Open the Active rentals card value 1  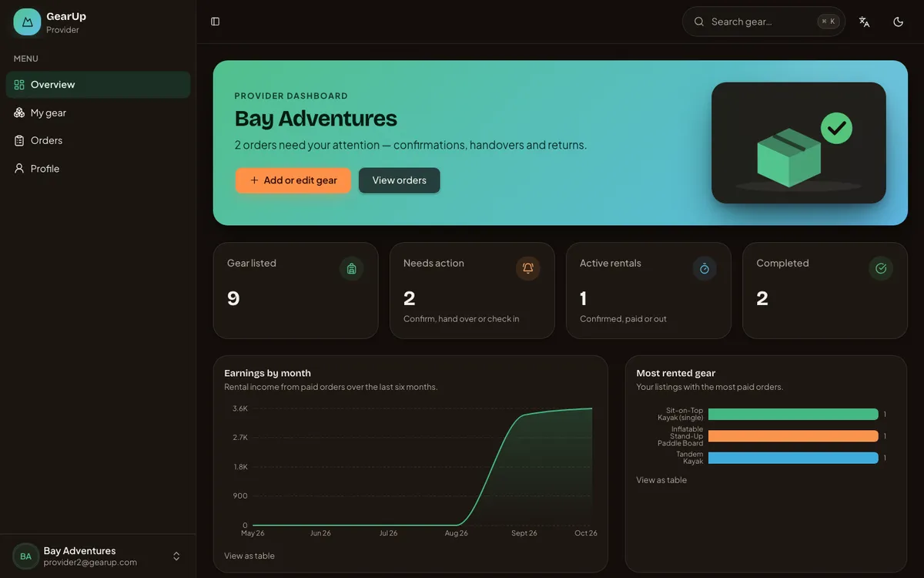pyautogui.click(x=584, y=298)
